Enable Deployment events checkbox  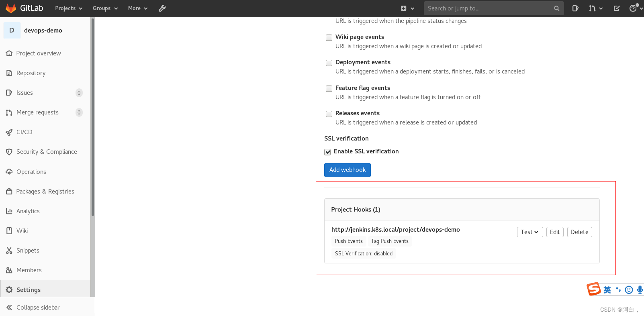pyautogui.click(x=329, y=63)
